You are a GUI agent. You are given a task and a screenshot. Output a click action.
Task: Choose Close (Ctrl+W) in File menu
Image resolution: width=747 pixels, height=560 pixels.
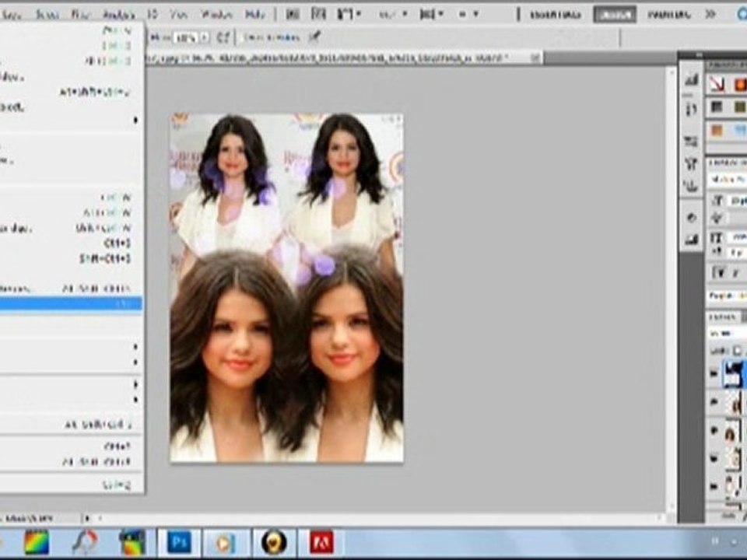(72, 197)
